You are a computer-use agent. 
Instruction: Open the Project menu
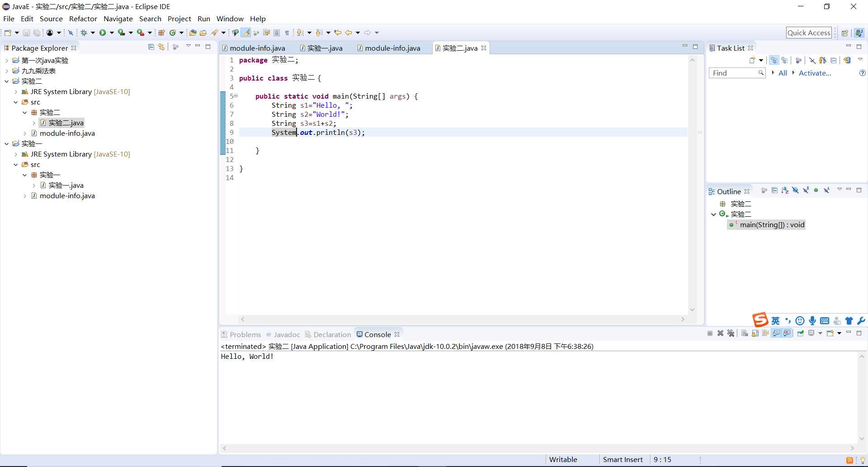point(179,19)
